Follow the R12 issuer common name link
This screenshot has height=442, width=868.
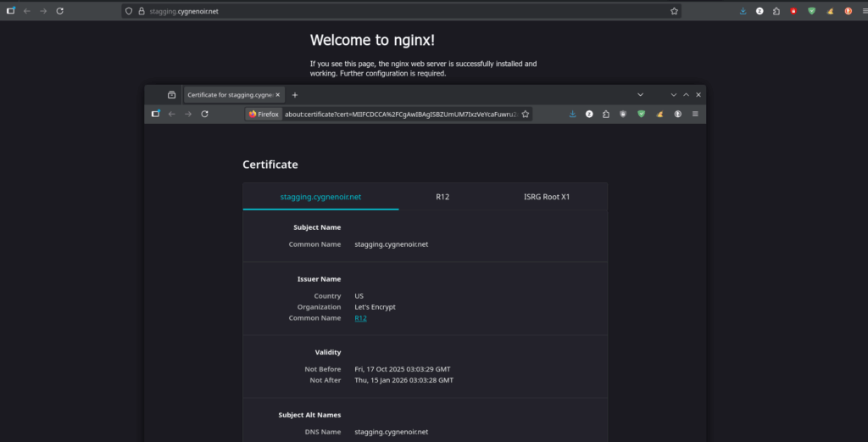[x=360, y=318]
